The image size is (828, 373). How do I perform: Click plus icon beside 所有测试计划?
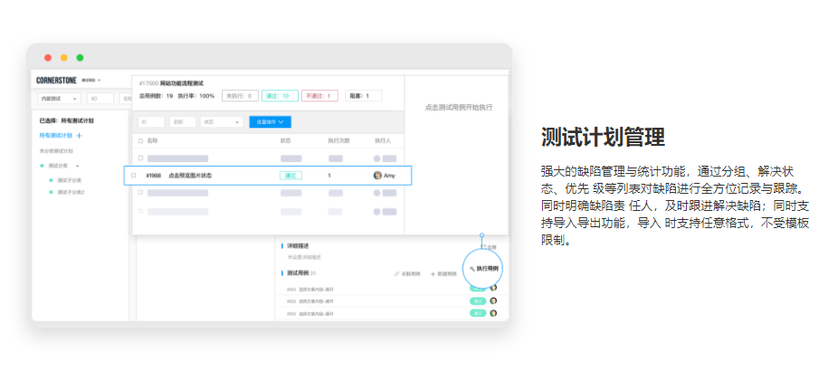[79, 136]
